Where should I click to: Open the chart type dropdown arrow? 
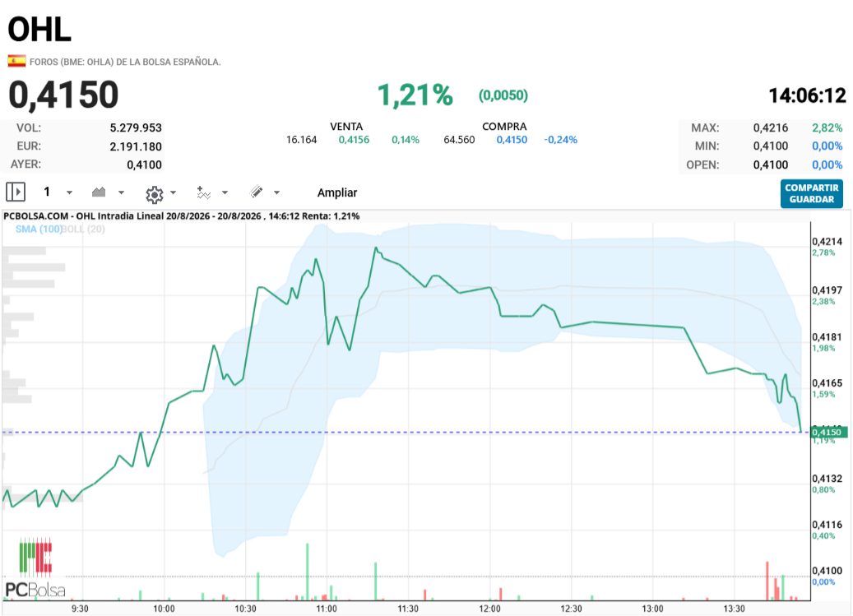coord(121,192)
